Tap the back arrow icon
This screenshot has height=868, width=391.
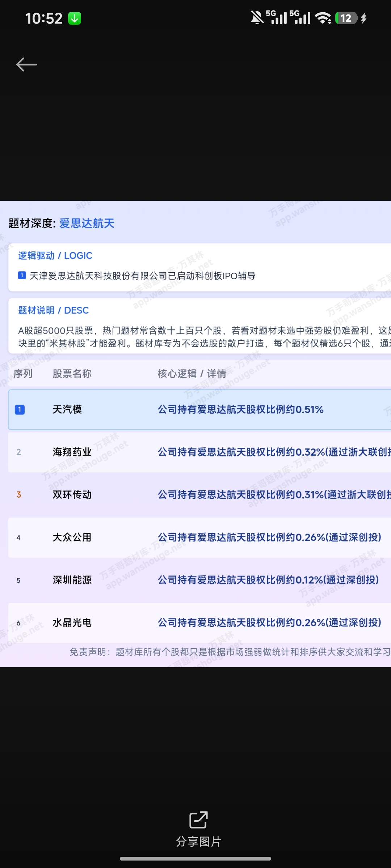click(x=26, y=65)
